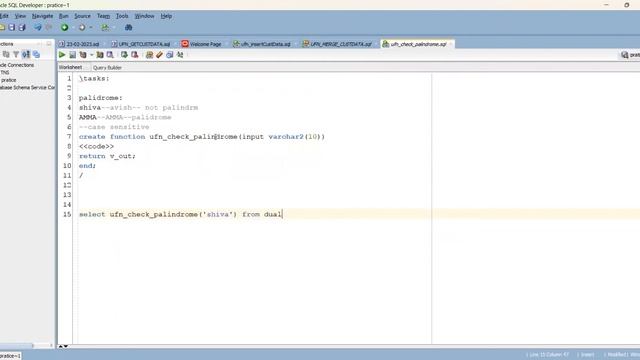Open the Run menu
Screen dimensions: 640x360
[x=64, y=16]
